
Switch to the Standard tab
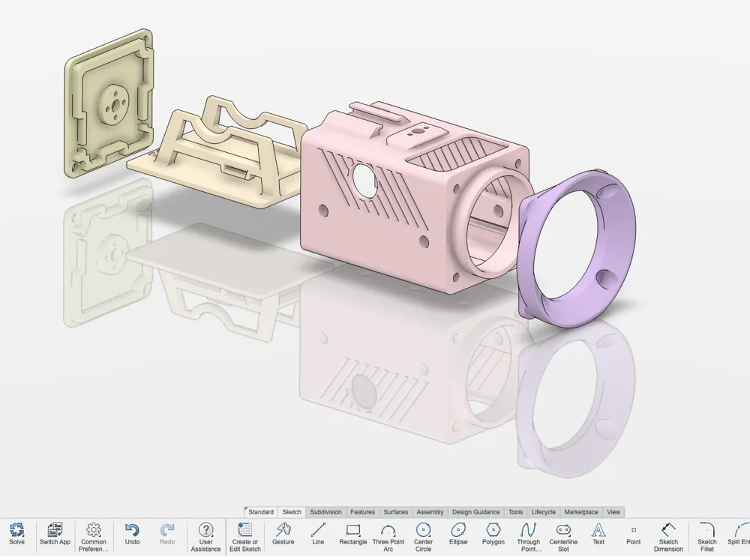pyautogui.click(x=261, y=512)
